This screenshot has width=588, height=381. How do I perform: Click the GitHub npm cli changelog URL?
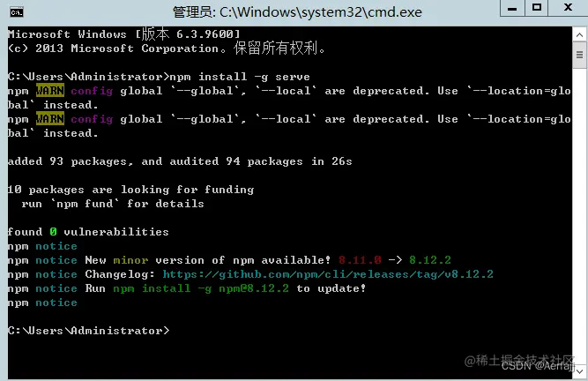[328, 274]
